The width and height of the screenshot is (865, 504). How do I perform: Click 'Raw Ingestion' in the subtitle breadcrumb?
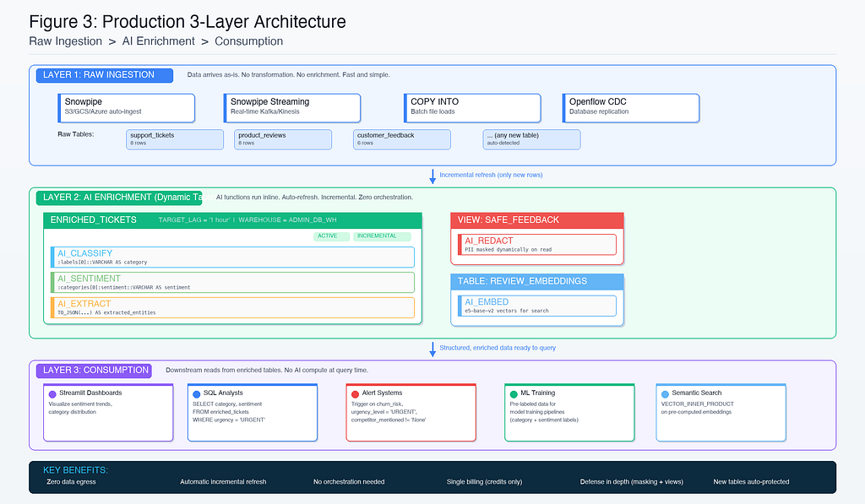[66, 41]
